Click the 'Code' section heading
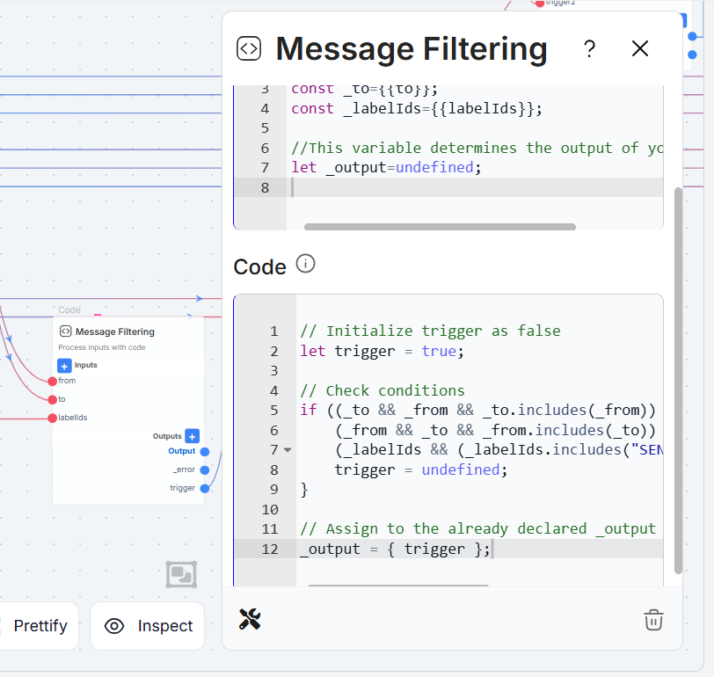 pos(260,267)
